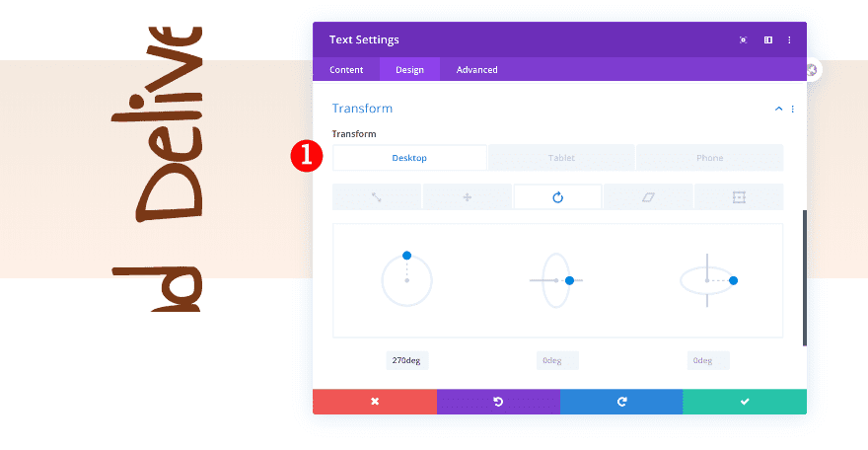Click the rotated brown heading text
The height and width of the screenshot is (450, 868).
click(157, 169)
